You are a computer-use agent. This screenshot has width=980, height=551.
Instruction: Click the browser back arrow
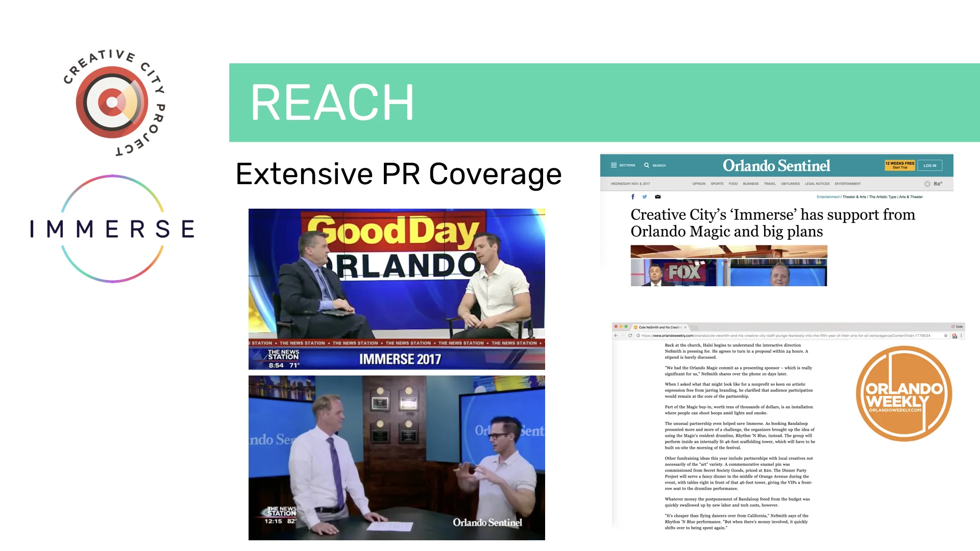point(616,336)
